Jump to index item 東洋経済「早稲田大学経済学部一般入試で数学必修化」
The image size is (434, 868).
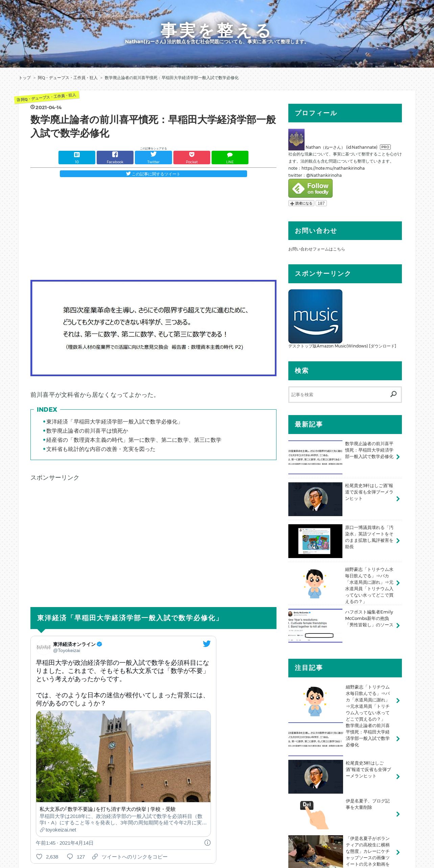(x=114, y=422)
